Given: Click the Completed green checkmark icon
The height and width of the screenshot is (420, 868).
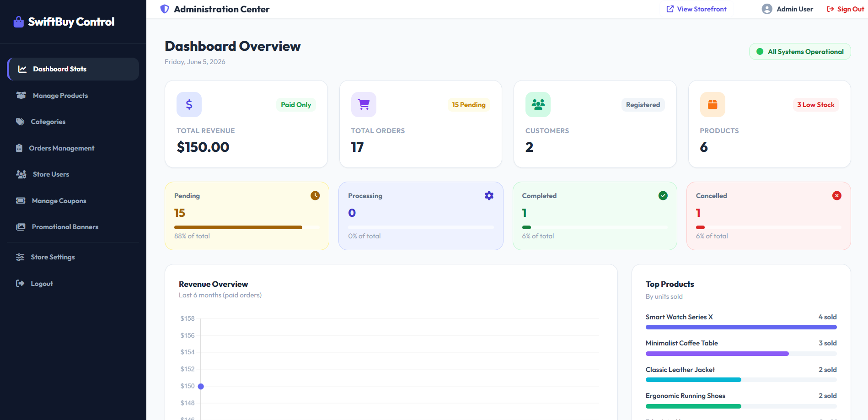Looking at the screenshot, I should 663,196.
